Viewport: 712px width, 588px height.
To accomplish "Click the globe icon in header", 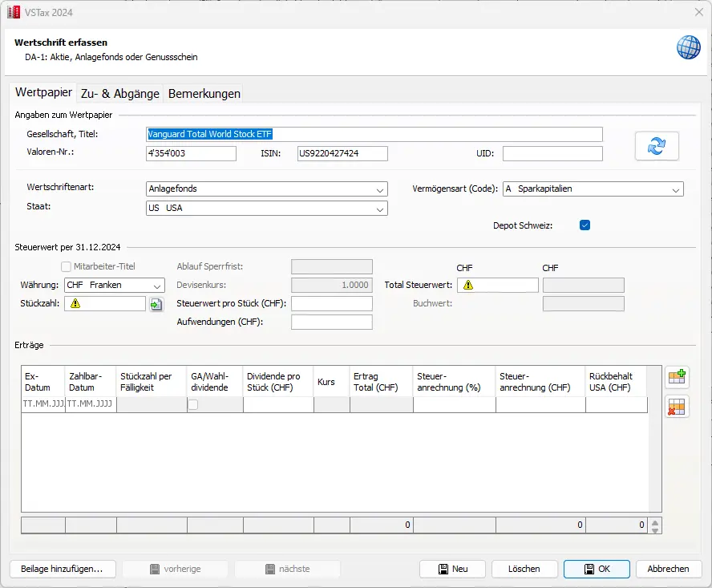I will 688,47.
